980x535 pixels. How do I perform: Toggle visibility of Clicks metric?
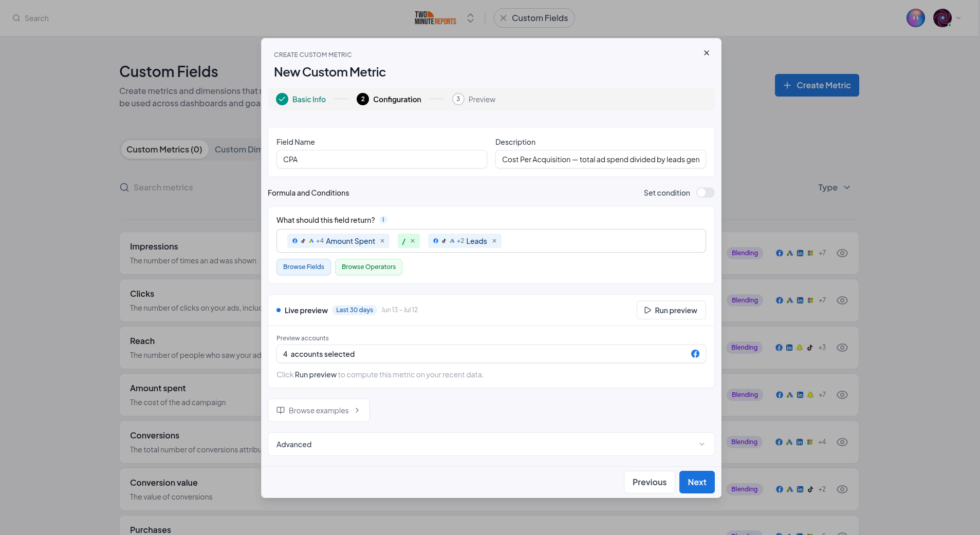(x=842, y=300)
